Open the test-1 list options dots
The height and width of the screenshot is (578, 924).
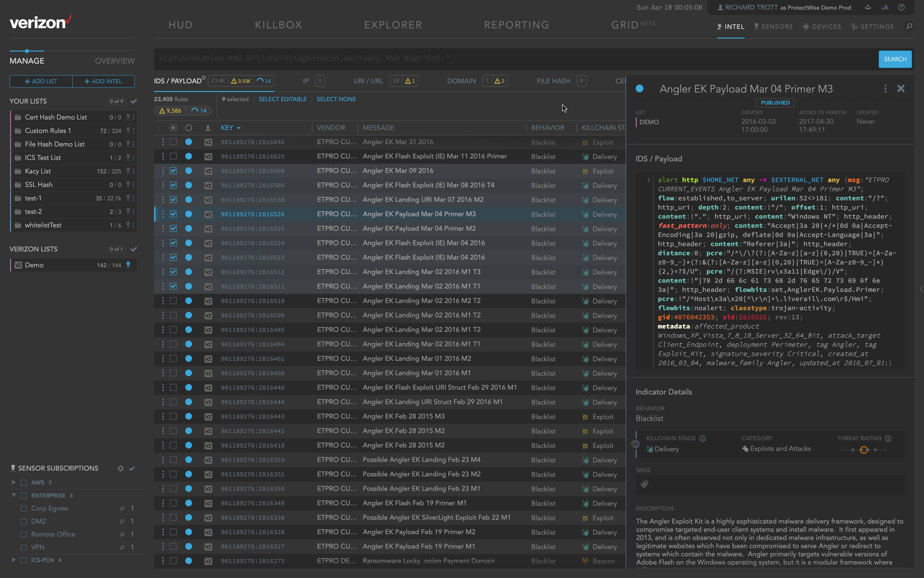133,198
